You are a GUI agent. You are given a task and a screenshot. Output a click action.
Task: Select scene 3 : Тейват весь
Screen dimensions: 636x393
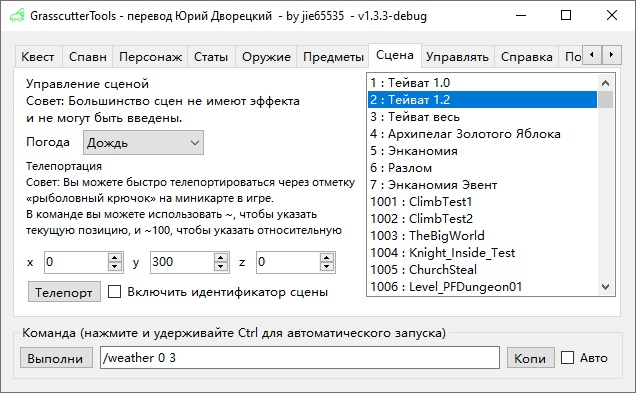482,117
